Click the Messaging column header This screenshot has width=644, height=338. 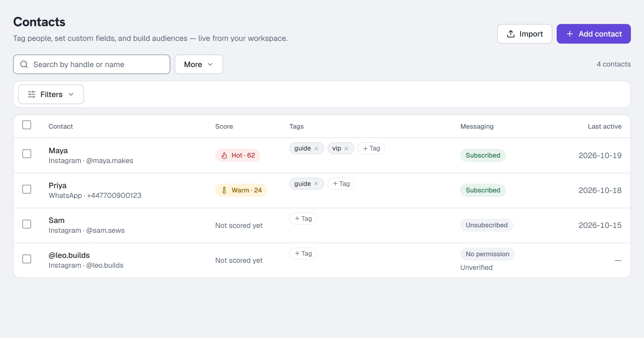tap(477, 126)
